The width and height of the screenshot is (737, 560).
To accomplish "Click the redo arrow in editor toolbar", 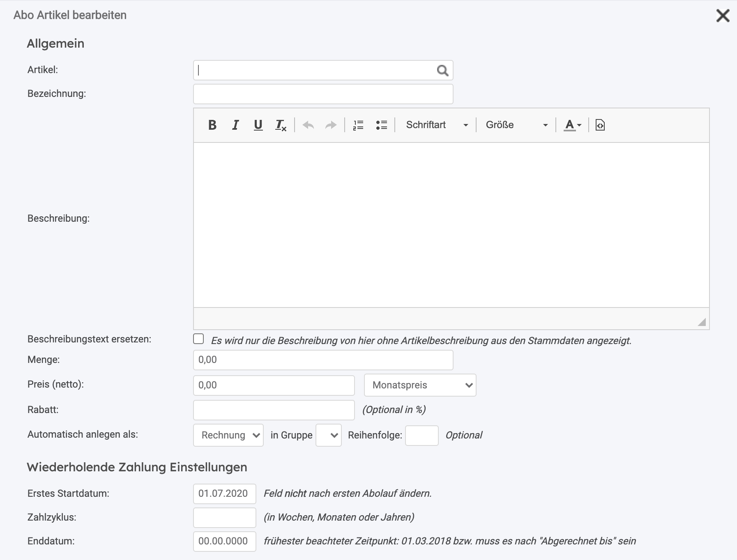I will 331,125.
